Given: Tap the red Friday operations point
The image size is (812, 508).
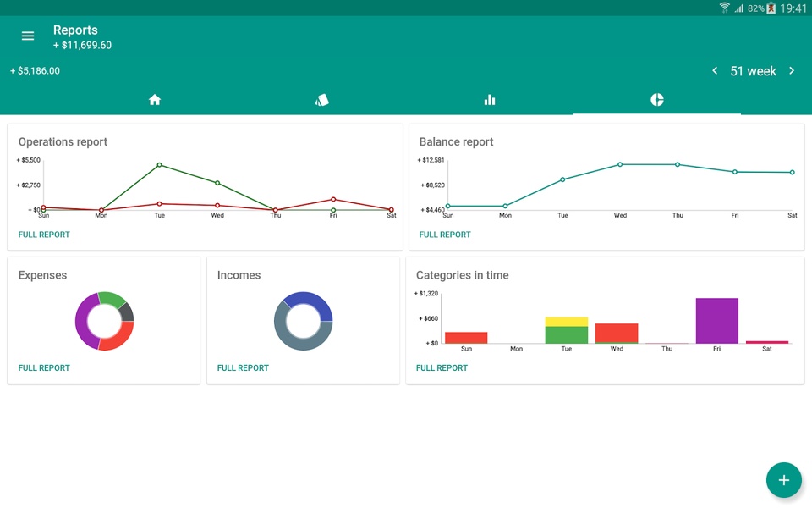Looking at the screenshot, I should point(333,199).
